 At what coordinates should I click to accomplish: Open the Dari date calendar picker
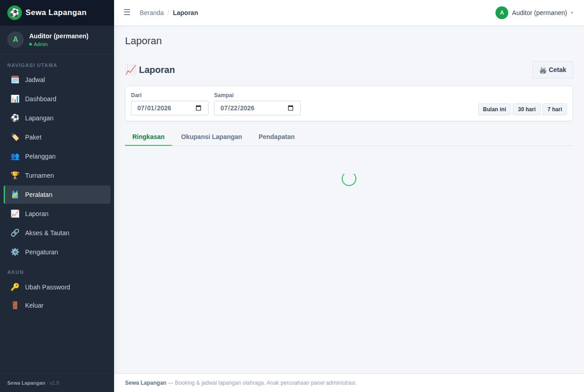click(x=198, y=108)
